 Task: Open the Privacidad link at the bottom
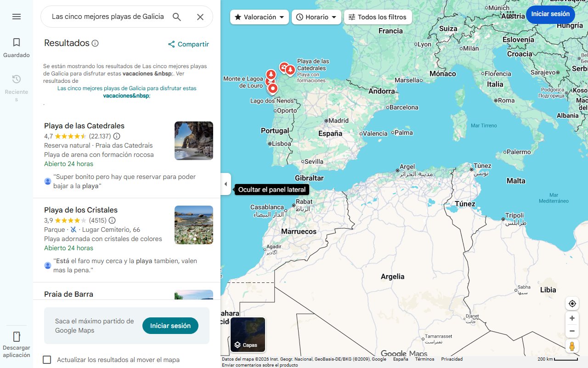452,358
